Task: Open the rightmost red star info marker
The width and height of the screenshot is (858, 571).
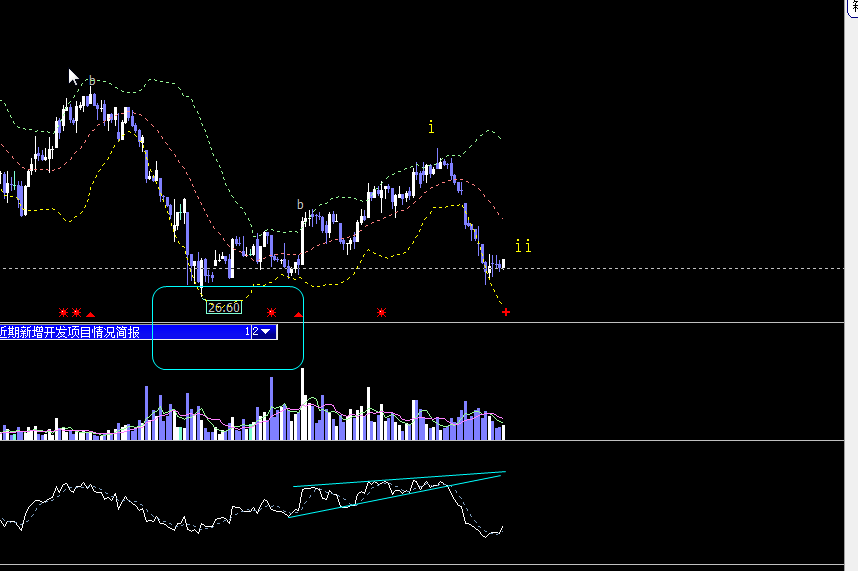Action: point(381,313)
